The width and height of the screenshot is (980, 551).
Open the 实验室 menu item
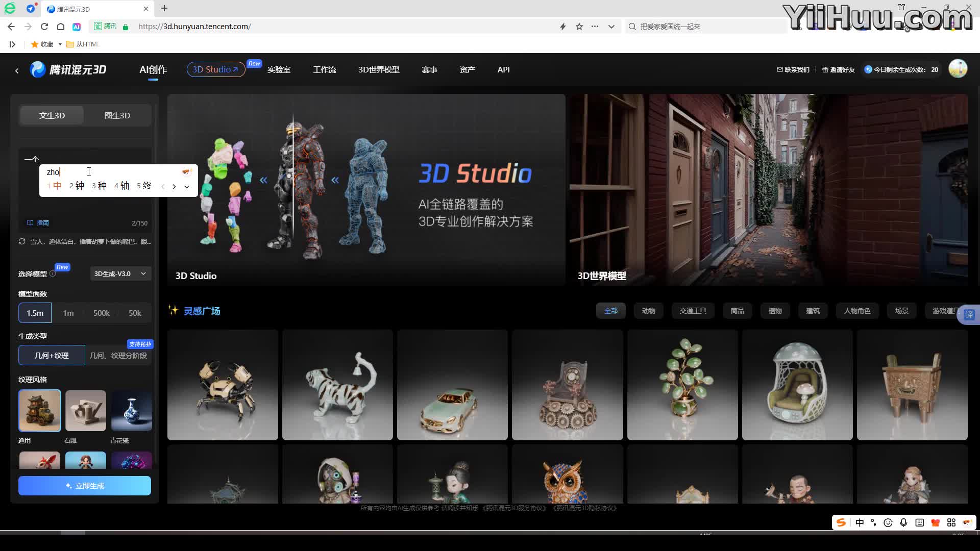(279, 69)
